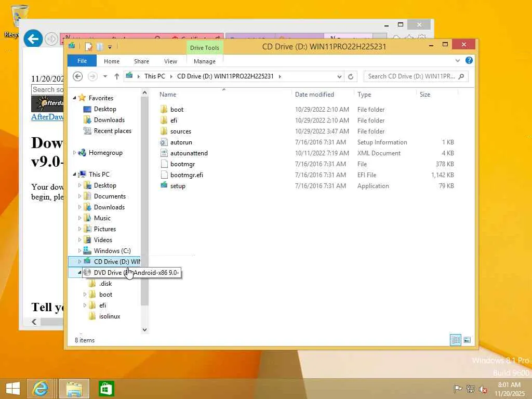Select the sources folder icon
Image resolution: width=532 pixels, height=399 pixels.
[164, 131]
